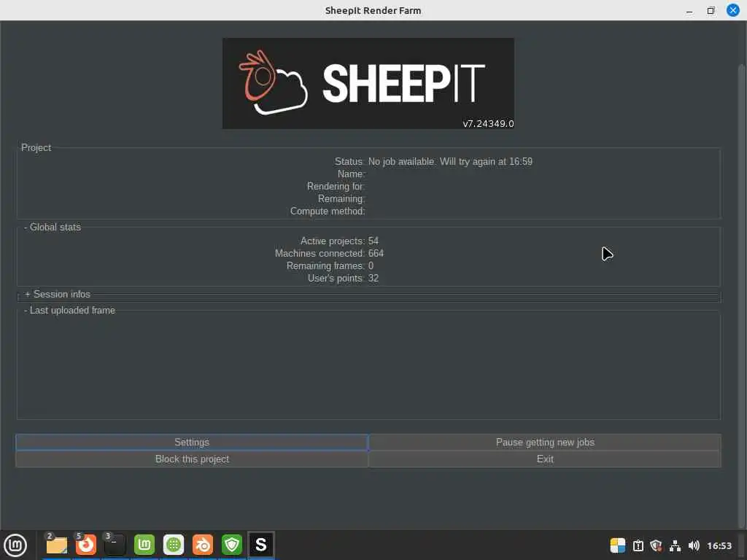747x560 pixels.
Task: Open the Firefox taskbar icon
Action: click(x=86, y=545)
